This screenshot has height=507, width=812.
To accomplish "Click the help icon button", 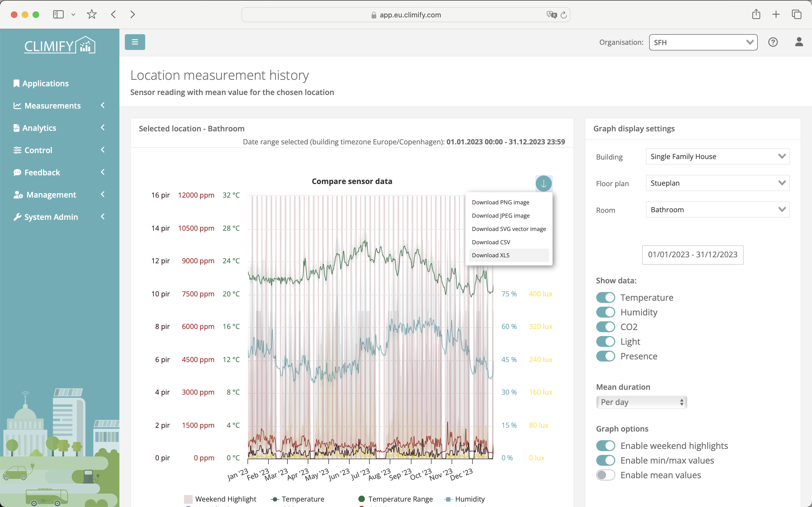I will tap(773, 42).
